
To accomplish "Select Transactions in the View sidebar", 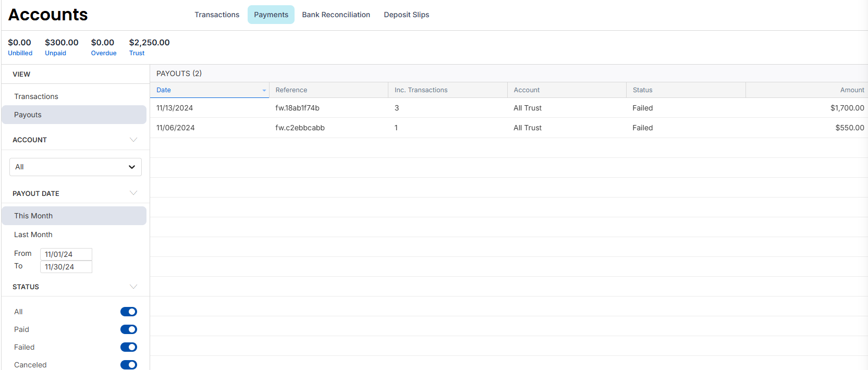I will click(x=36, y=96).
